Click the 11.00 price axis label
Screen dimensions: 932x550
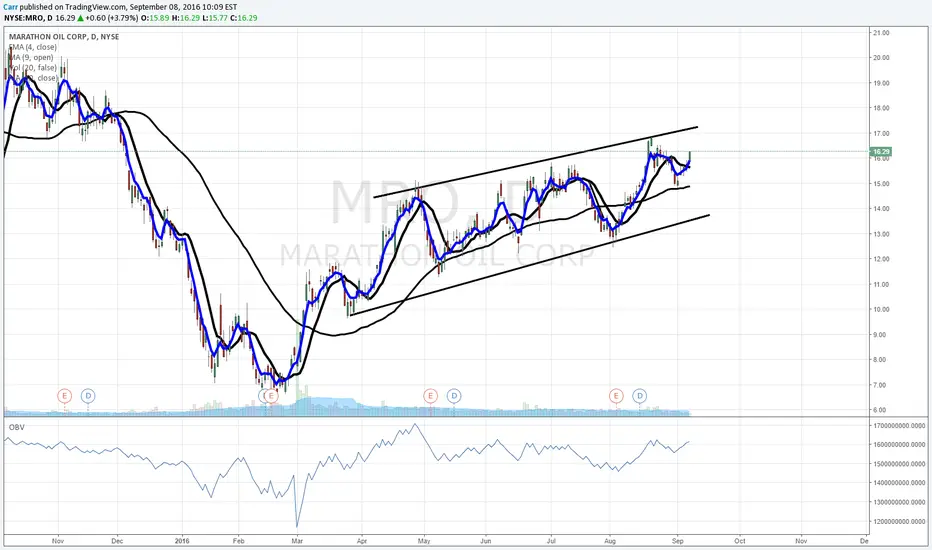(x=881, y=285)
